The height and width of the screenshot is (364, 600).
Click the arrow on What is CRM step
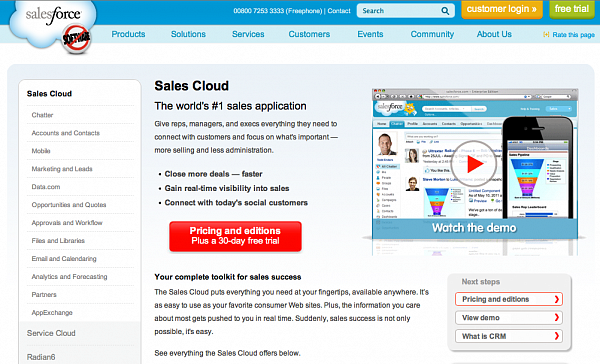point(557,336)
